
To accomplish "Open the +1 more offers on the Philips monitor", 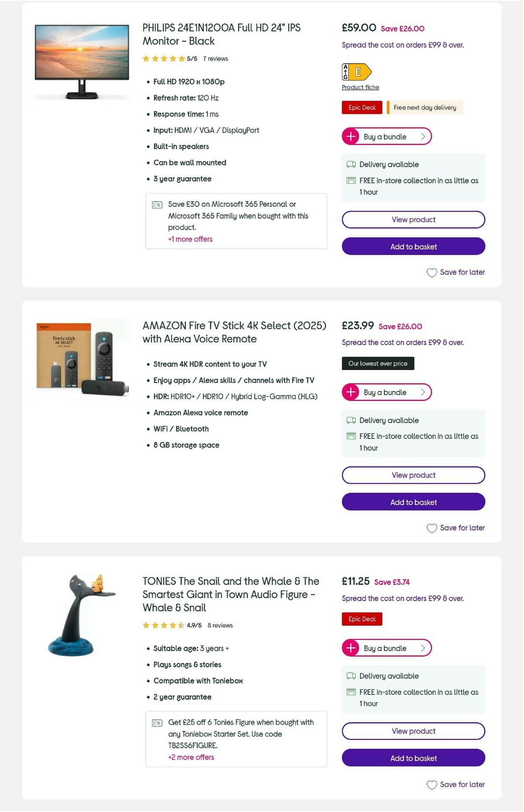I will [x=190, y=239].
